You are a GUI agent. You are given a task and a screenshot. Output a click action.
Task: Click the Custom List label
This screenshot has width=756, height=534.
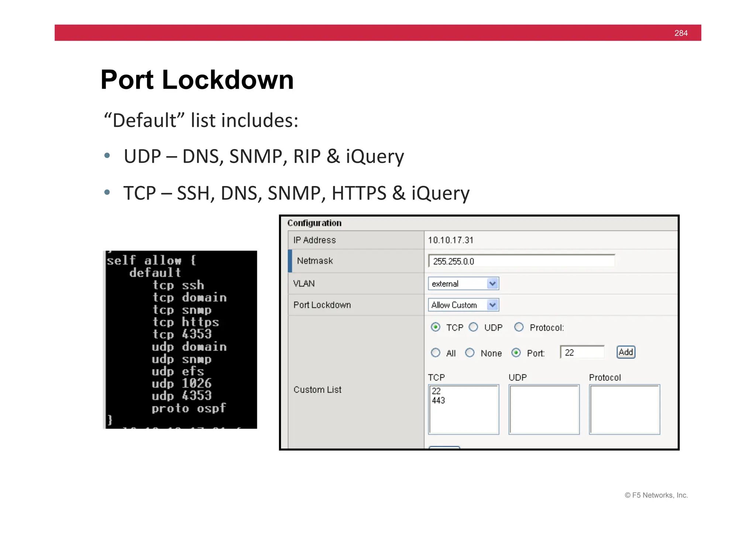point(317,390)
